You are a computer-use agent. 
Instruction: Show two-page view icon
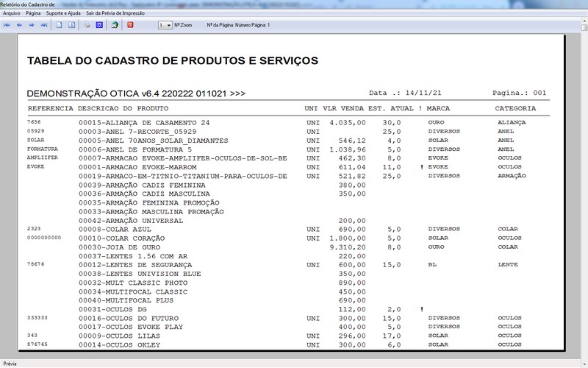pos(71,25)
